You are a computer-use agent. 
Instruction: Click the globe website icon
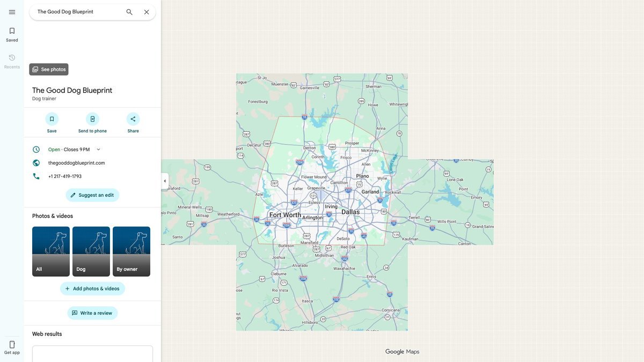[36, 163]
